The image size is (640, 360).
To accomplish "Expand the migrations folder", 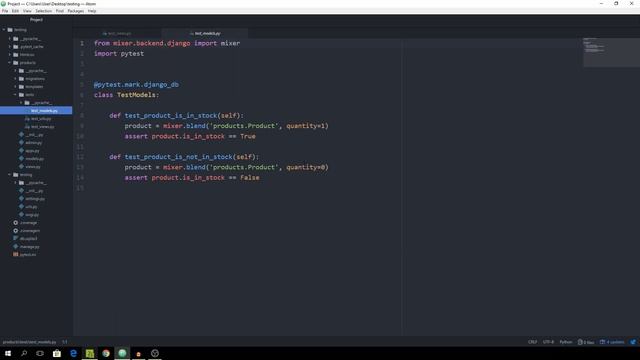I will pyautogui.click(x=16, y=78).
